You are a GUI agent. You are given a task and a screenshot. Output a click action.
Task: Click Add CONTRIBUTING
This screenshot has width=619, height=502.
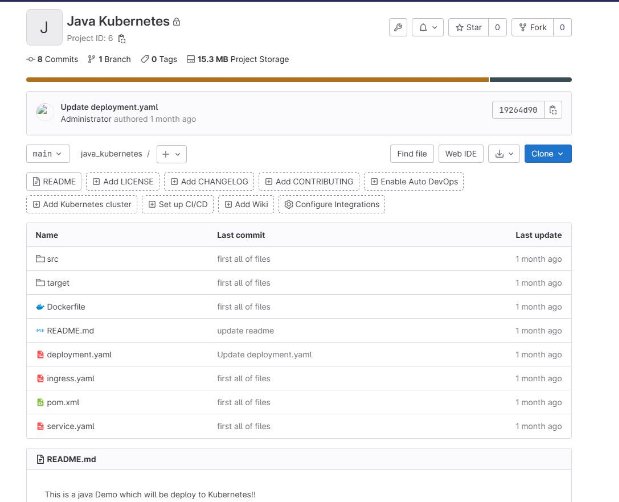309,182
